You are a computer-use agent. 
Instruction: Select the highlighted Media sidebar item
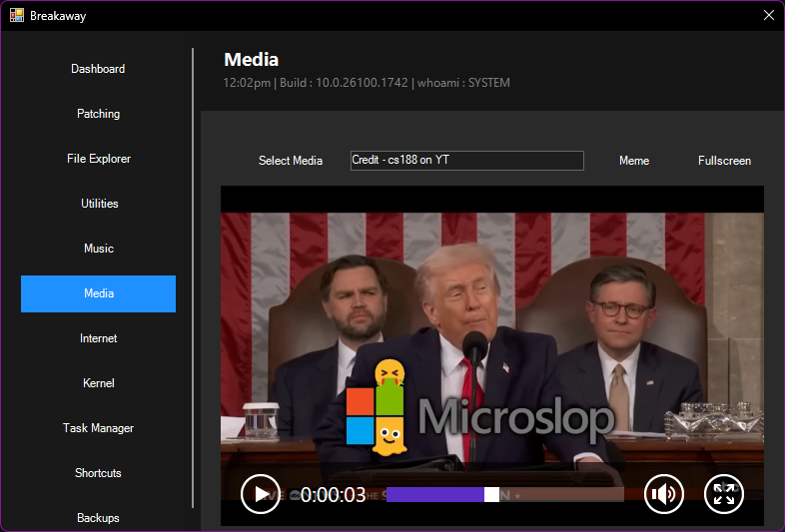coord(98,293)
